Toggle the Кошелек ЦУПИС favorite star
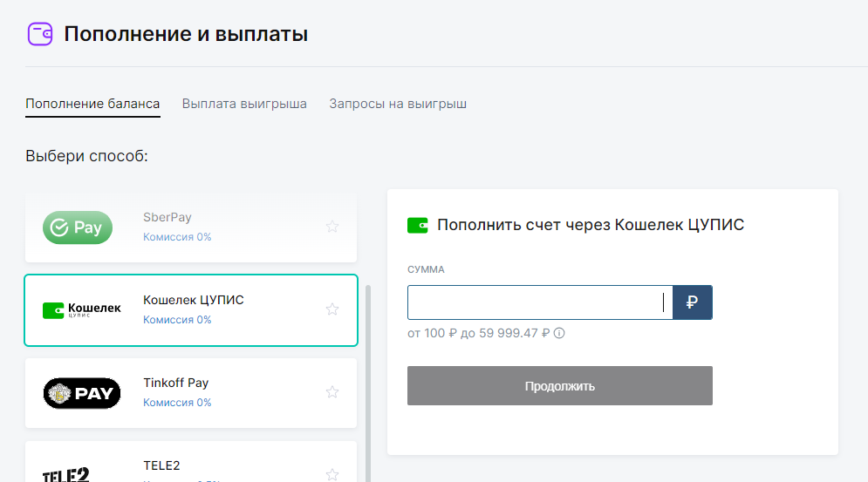The image size is (868, 482). point(332,309)
